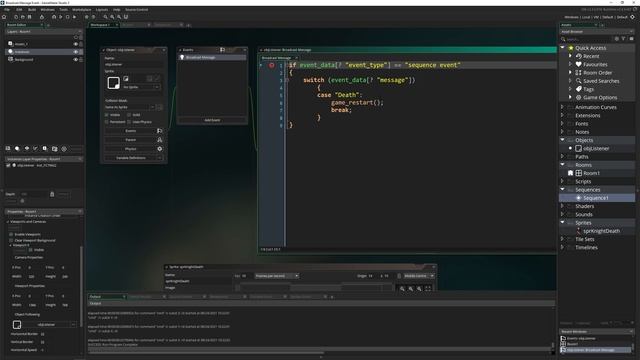Viewport: 640px width, 360px height.
Task: Click the Add Event button
Action: pos(212,120)
